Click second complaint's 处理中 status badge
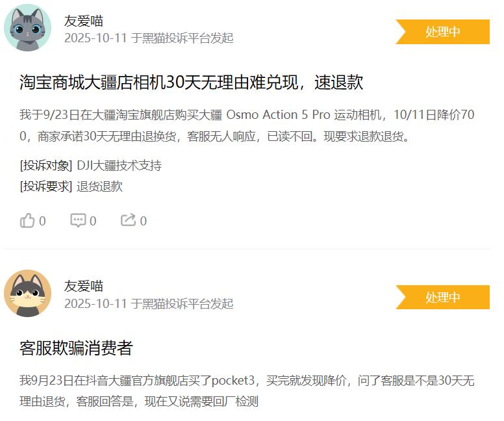Image resolution: width=504 pixels, height=421 pixels. pyautogui.click(x=442, y=297)
